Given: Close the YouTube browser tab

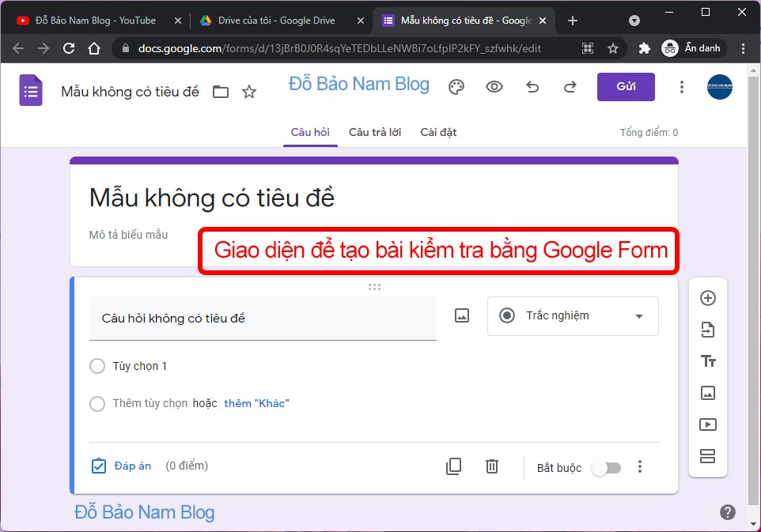Looking at the screenshot, I should pos(178,21).
